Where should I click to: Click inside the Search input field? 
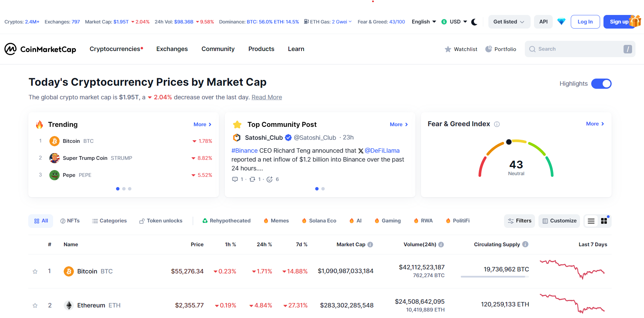pyautogui.click(x=580, y=49)
